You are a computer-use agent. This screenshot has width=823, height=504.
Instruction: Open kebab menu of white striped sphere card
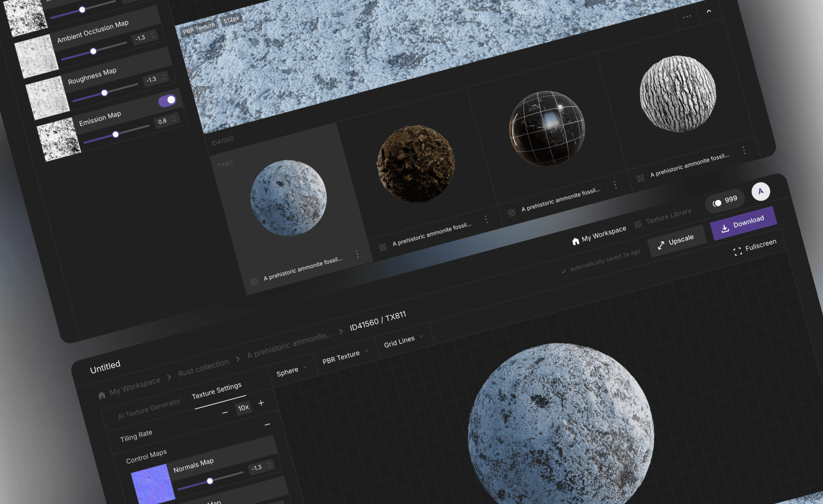click(x=744, y=150)
